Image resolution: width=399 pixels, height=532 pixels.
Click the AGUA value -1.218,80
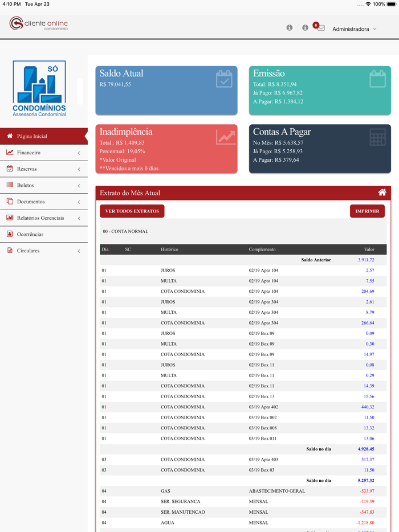coord(365,522)
